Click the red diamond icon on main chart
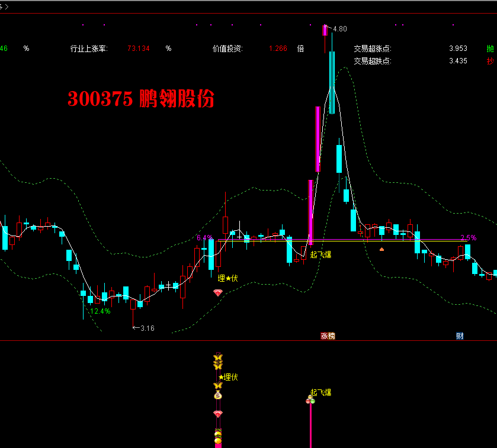This screenshot has width=497, height=448. [x=218, y=292]
